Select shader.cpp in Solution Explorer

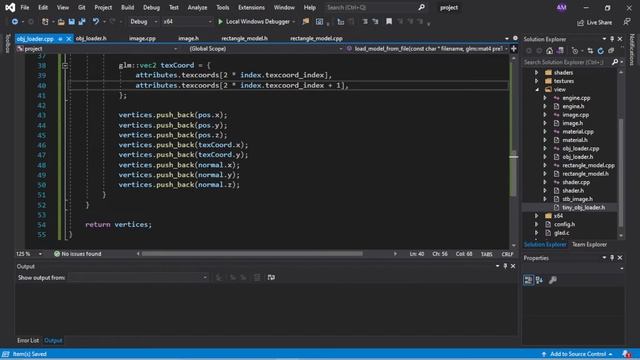point(576,182)
